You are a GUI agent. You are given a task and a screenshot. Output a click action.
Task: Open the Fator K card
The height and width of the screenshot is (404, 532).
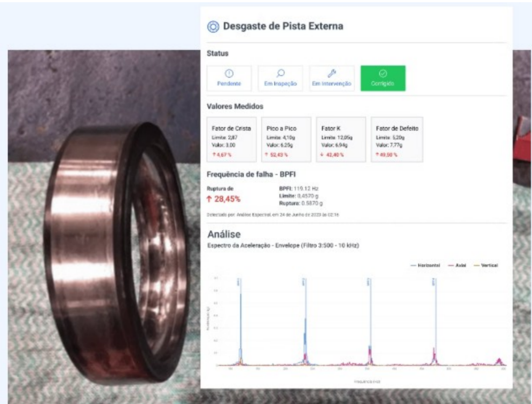pyautogui.click(x=341, y=139)
